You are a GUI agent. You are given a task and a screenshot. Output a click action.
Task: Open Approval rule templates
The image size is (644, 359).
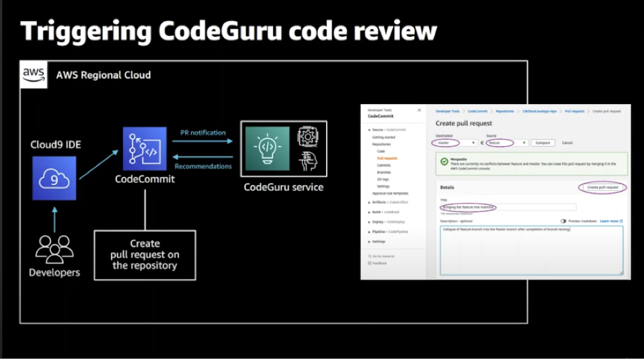pyautogui.click(x=390, y=193)
